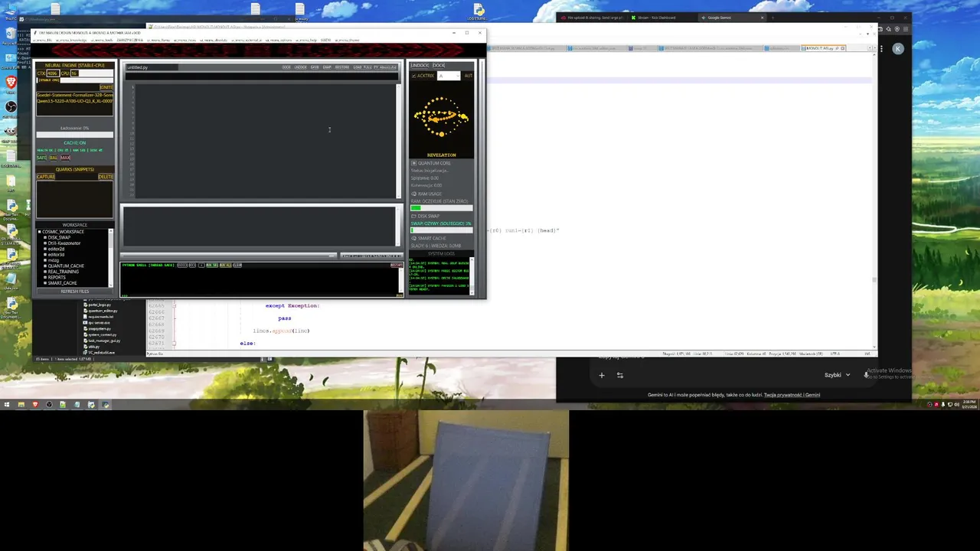980x551 pixels.
Task: Click the horizontal slider below the output pane
Action: coord(228,256)
